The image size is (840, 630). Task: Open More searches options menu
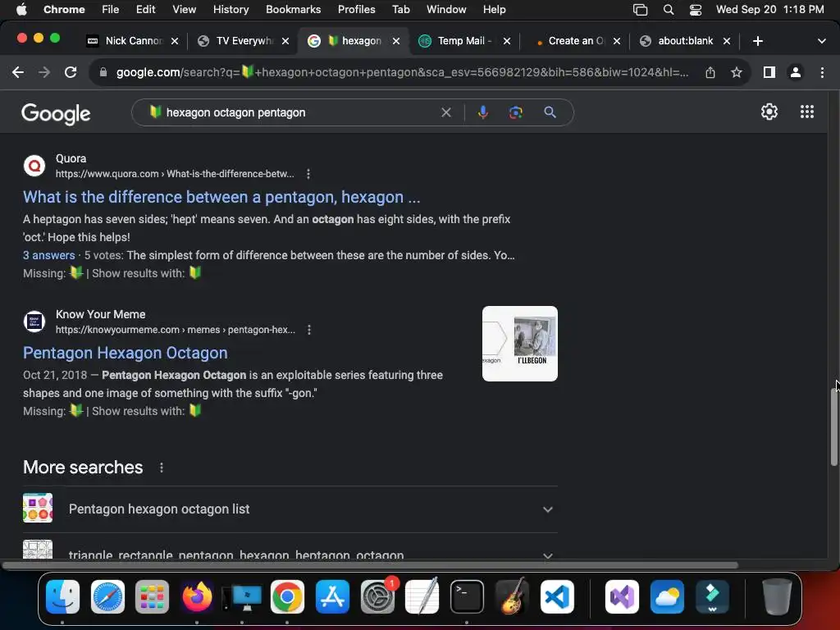162,468
